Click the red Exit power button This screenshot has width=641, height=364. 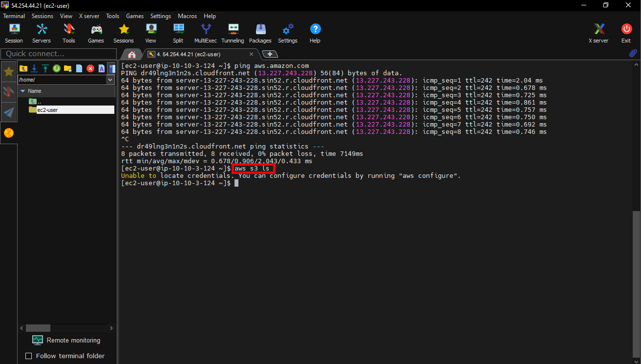point(626,33)
